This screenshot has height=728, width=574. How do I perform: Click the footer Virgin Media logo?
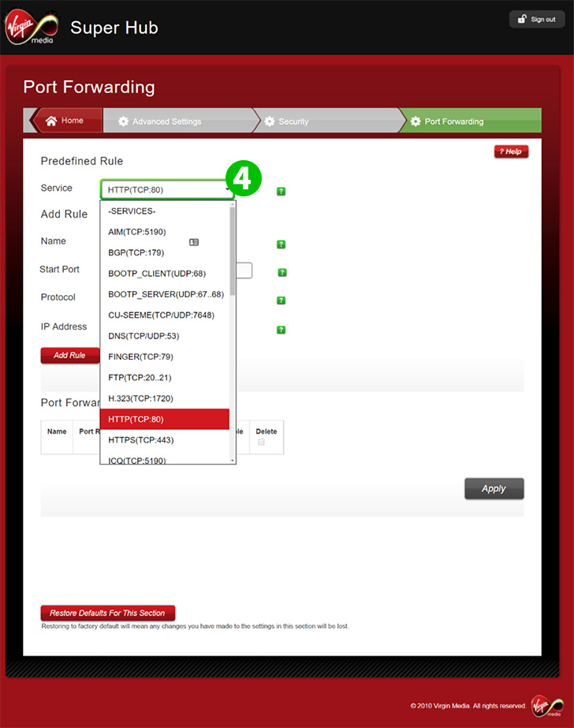[547, 706]
